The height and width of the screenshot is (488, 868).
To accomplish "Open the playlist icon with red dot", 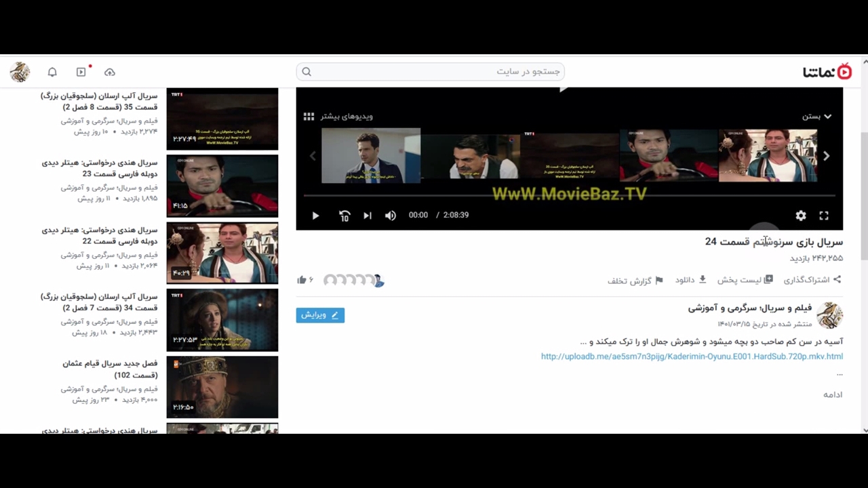I will point(81,72).
